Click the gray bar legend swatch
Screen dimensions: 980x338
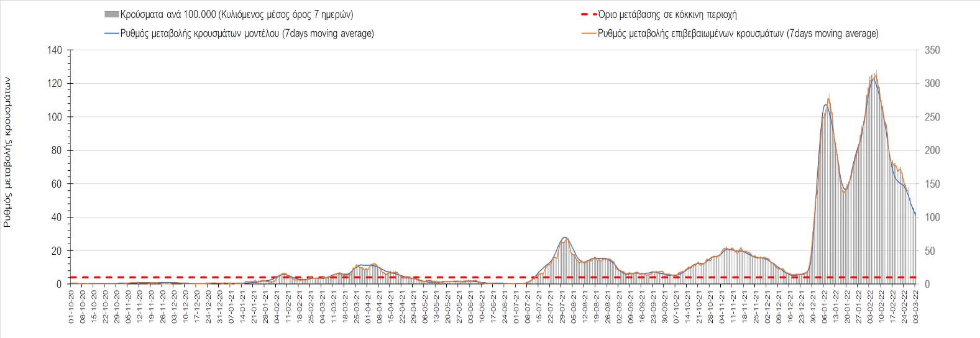[112, 14]
